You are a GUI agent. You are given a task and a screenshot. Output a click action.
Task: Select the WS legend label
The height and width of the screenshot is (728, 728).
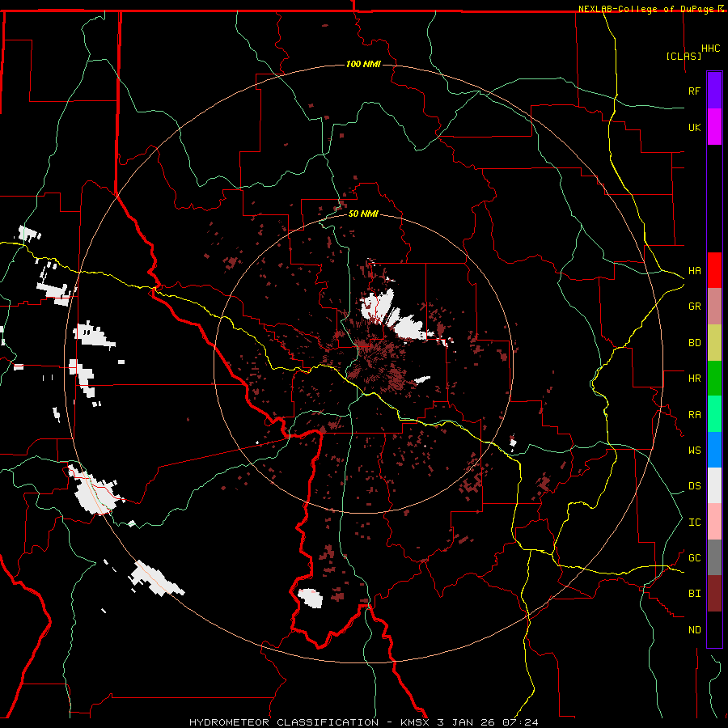(694, 451)
